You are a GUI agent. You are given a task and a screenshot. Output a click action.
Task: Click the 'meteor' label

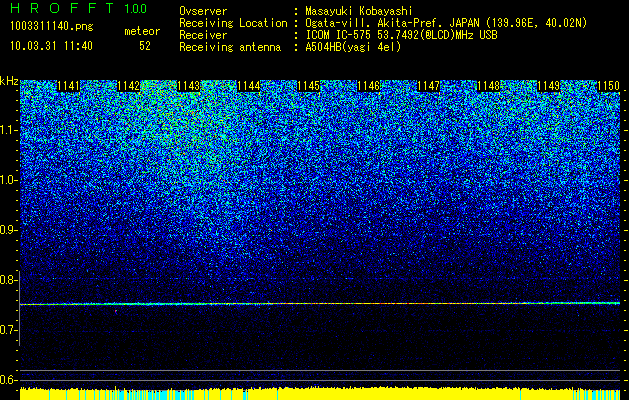click(x=142, y=31)
